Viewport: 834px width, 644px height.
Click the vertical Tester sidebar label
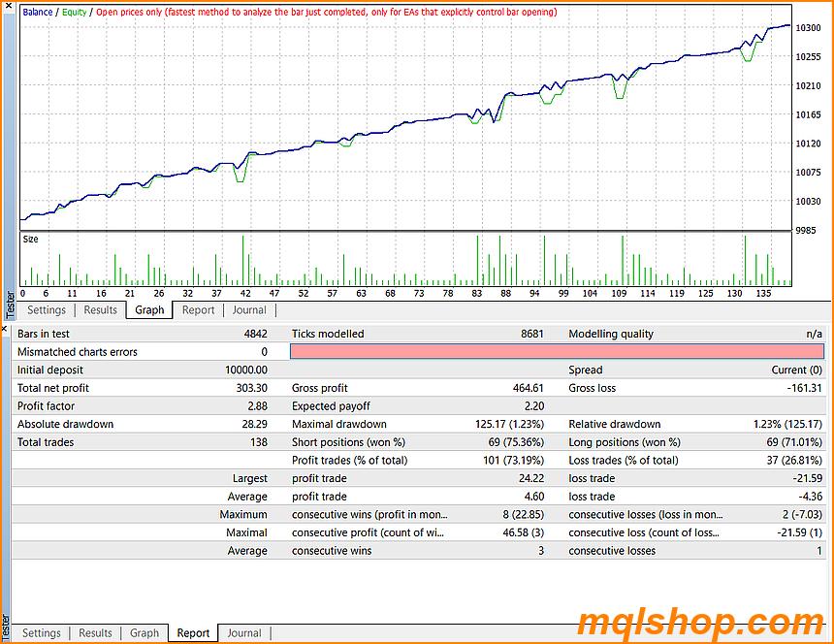pos(8,303)
